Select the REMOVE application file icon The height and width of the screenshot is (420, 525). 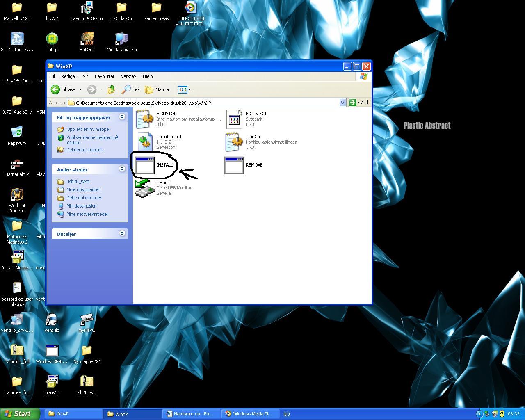[234, 165]
